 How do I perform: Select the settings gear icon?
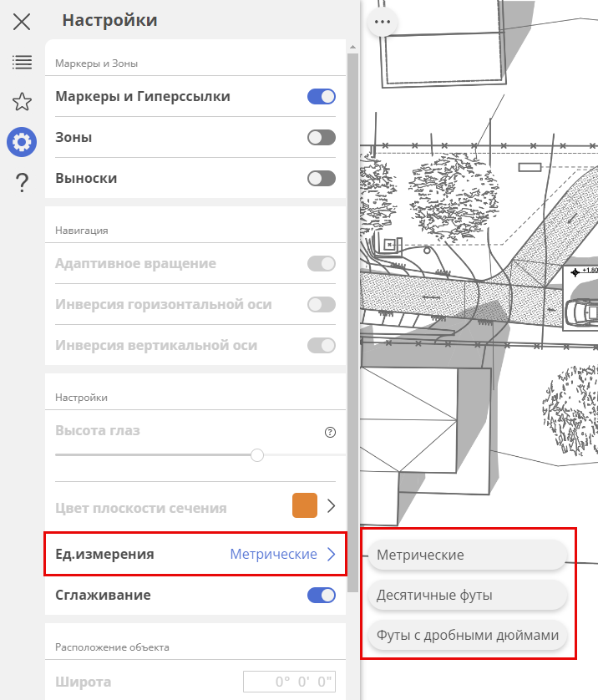[x=22, y=142]
